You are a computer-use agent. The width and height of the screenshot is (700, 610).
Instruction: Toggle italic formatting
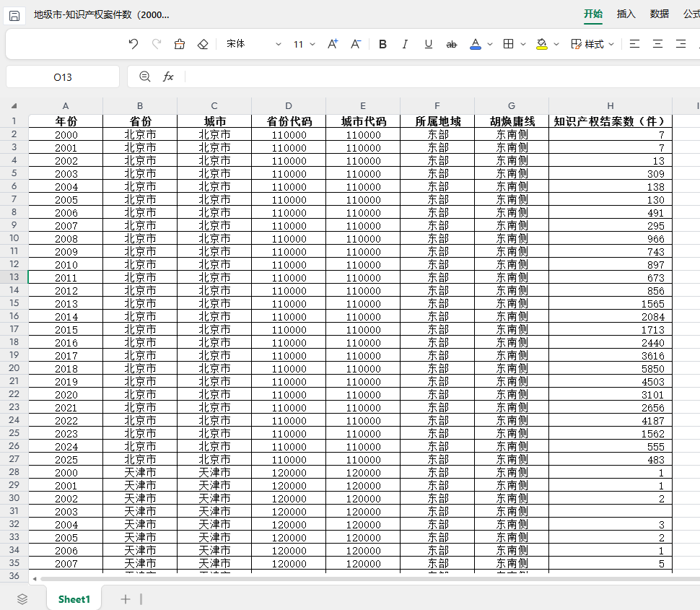click(x=405, y=44)
